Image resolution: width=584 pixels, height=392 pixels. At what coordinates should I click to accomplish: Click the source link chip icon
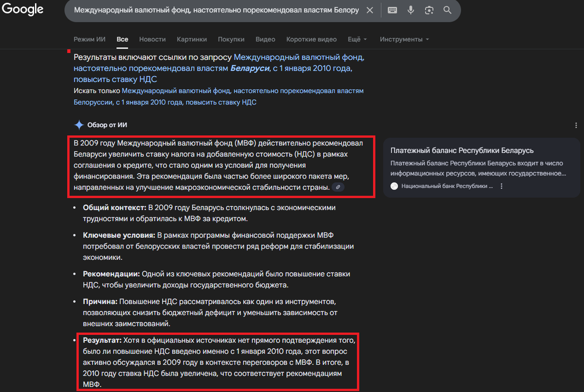click(x=338, y=187)
